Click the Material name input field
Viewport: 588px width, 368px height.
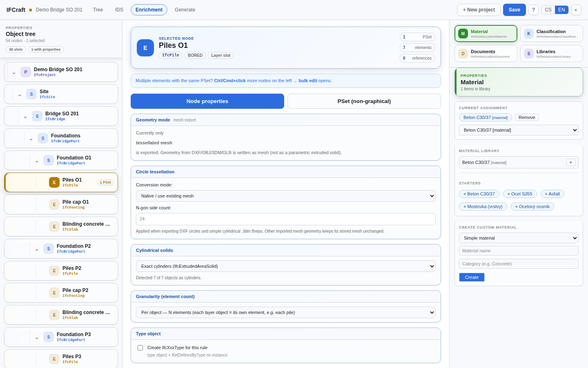point(519,251)
